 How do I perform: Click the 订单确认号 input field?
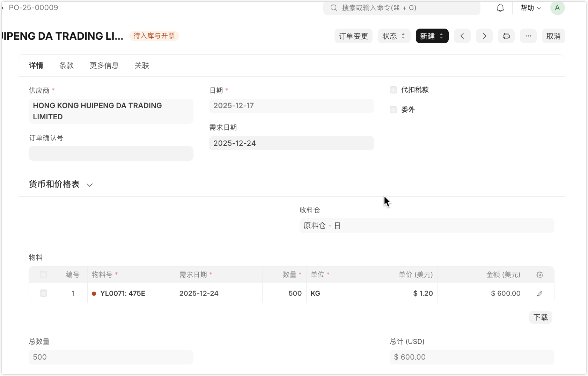pyautogui.click(x=111, y=153)
